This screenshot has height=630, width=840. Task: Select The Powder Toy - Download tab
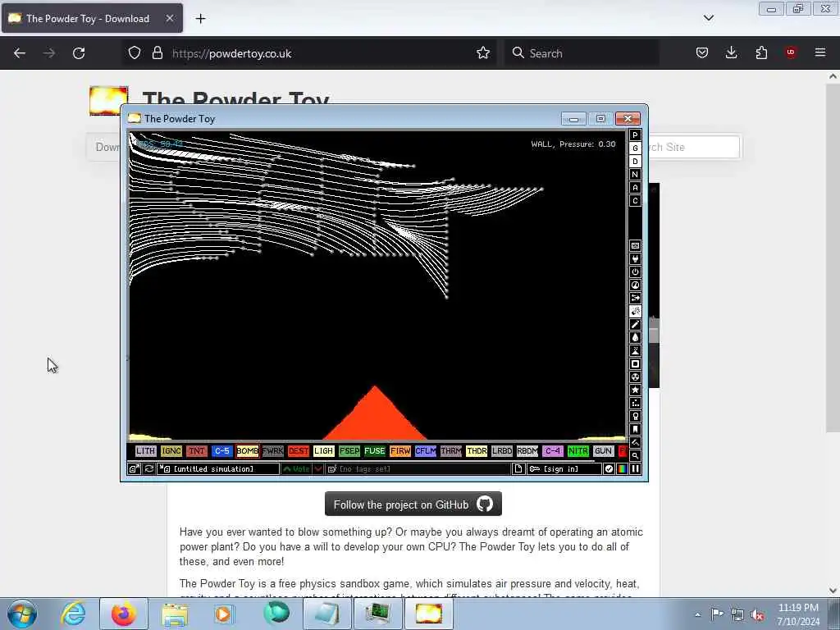click(92, 18)
